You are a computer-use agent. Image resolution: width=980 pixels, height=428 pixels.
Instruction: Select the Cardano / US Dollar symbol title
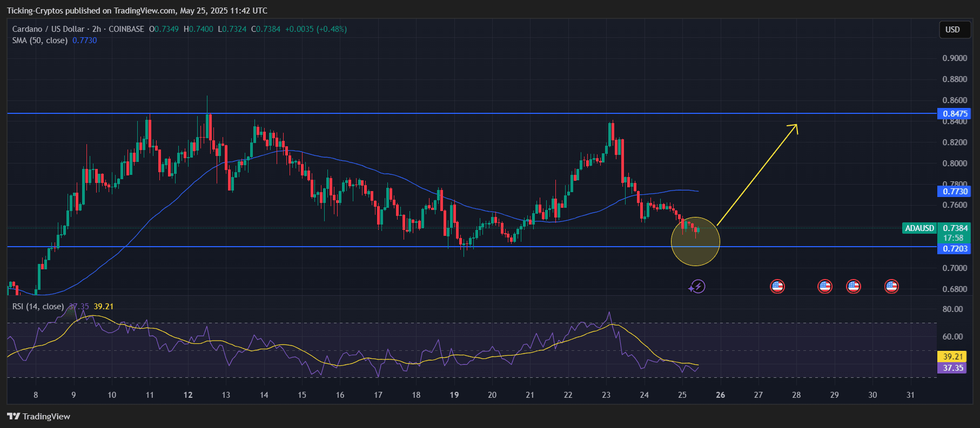coord(49,29)
